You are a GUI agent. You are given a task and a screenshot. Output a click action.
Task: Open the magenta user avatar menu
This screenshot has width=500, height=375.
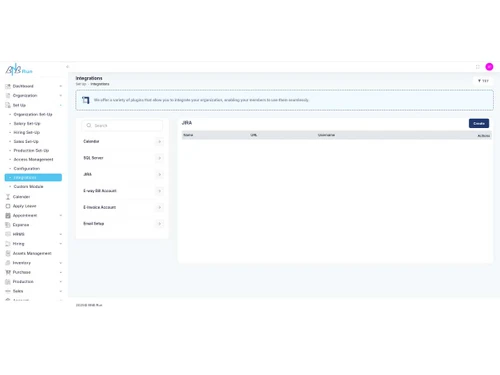[x=489, y=67]
